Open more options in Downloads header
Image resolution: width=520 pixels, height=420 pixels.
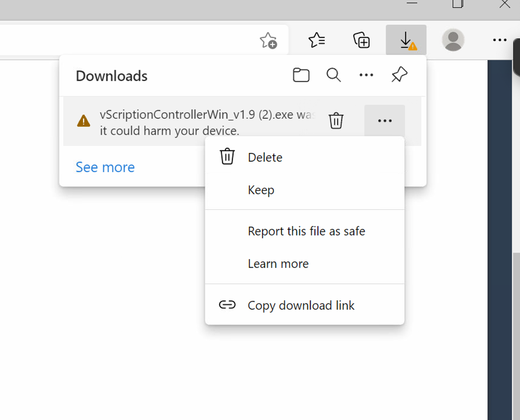366,75
